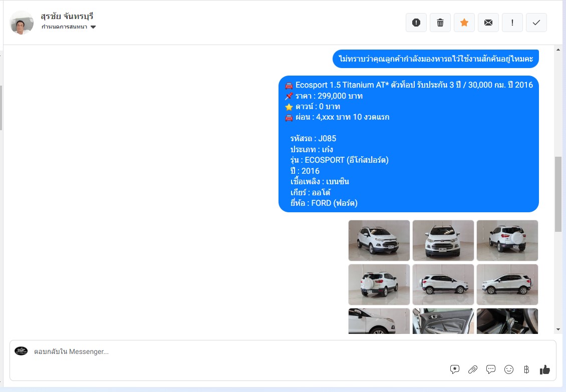566x392 pixels.
Task: Attach a file with paperclip icon
Action: click(472, 369)
